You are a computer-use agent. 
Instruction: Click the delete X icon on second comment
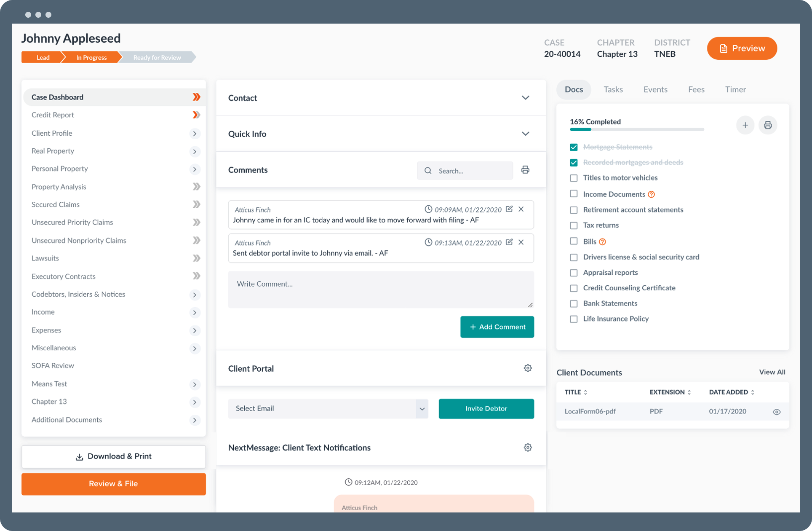tap(521, 242)
